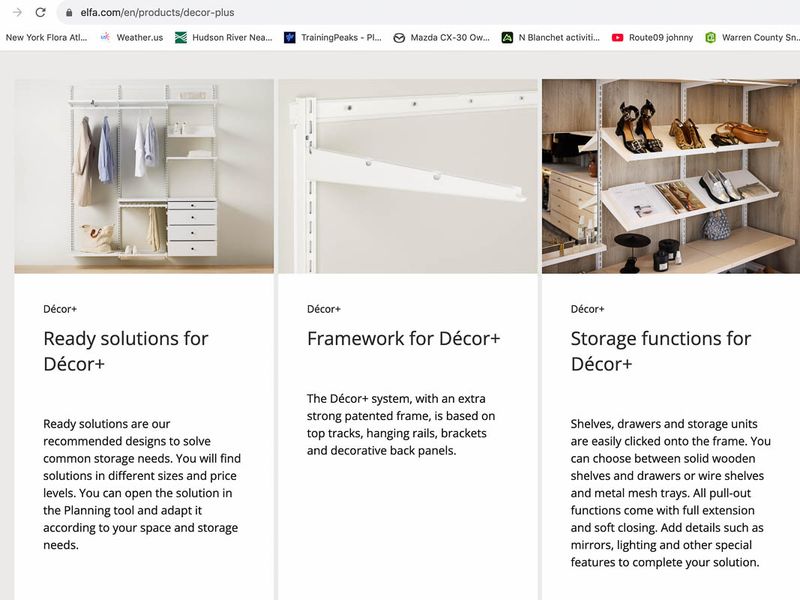Screen dimensions: 800x600
Task: Click the TrainingPeaks bookmark favicon
Action: pyautogui.click(x=290, y=37)
